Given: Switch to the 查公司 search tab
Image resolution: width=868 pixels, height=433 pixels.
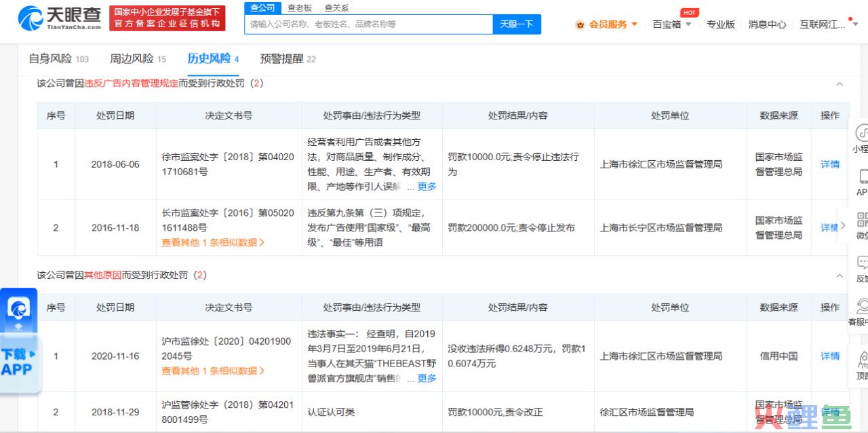Looking at the screenshot, I should tap(262, 8).
